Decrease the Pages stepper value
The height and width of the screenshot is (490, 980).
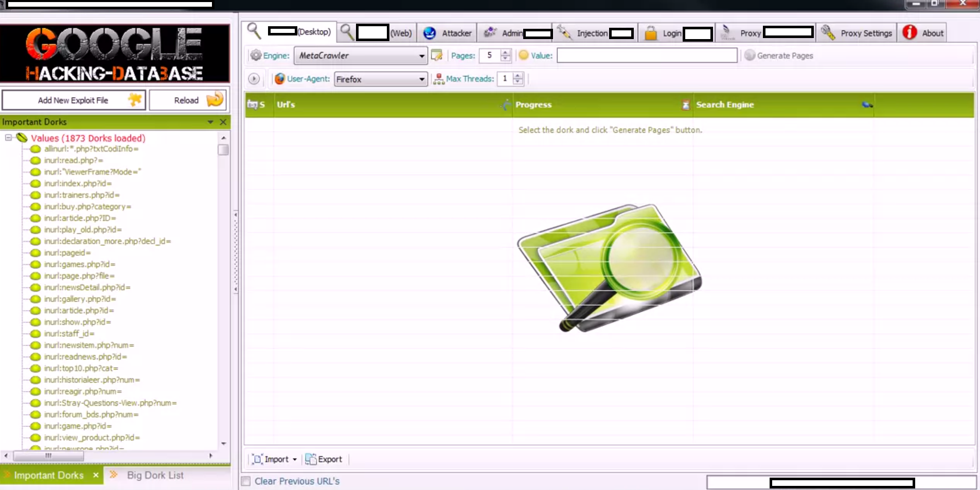click(506, 59)
